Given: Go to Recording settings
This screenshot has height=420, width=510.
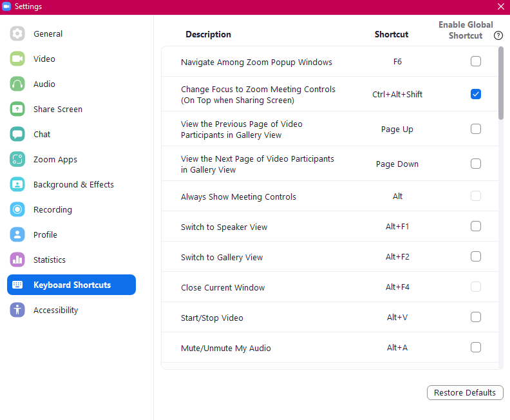Looking at the screenshot, I should tap(71, 209).
